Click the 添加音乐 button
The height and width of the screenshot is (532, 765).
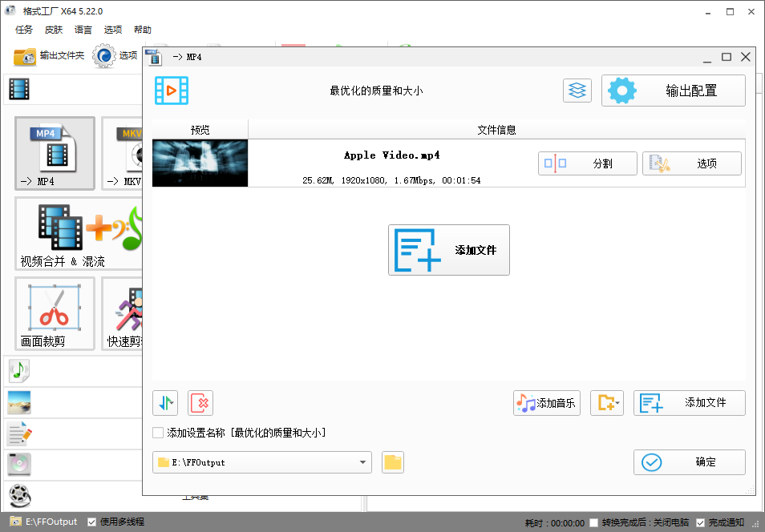pos(546,403)
